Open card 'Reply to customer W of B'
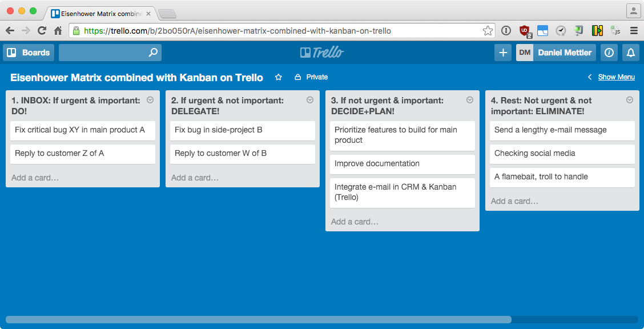This screenshot has height=329, width=644. [243, 154]
